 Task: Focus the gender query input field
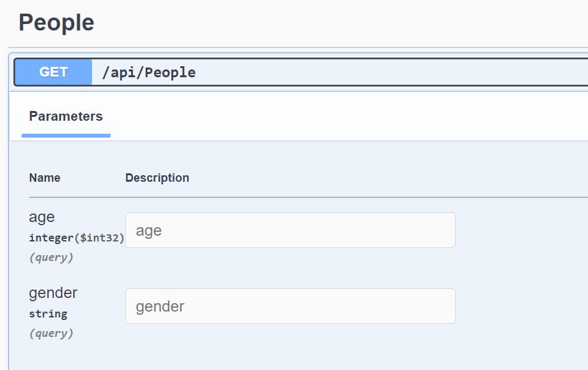pos(290,306)
